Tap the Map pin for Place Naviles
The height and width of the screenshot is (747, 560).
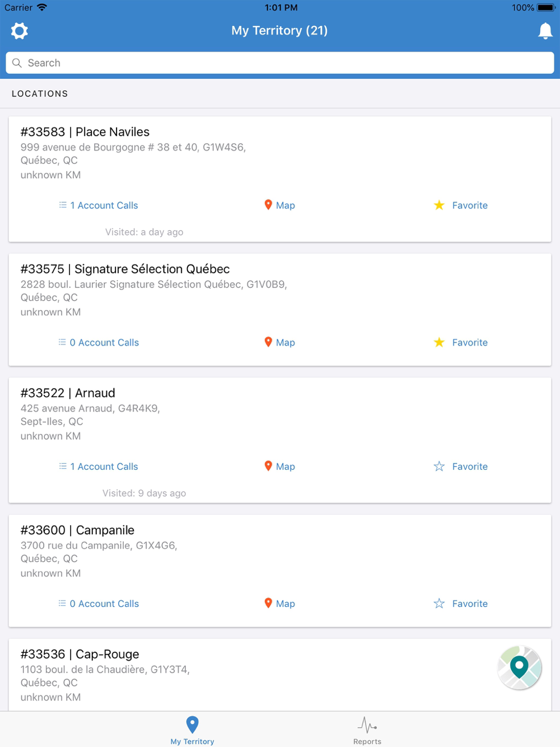pyautogui.click(x=268, y=205)
